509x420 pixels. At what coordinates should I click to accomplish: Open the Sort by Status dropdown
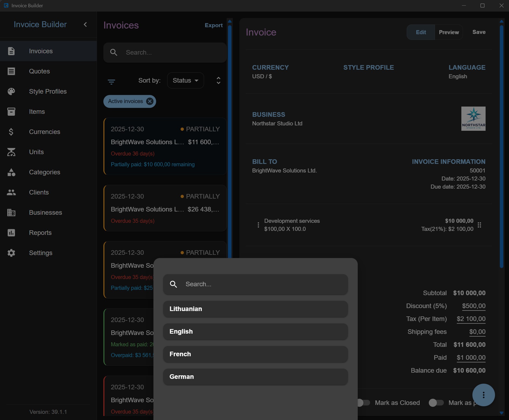(185, 80)
